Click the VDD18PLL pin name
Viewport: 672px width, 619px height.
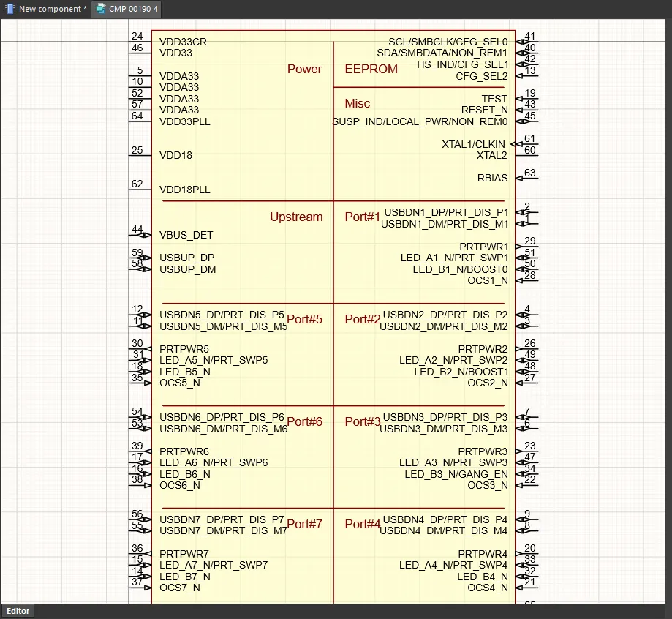[x=185, y=190]
